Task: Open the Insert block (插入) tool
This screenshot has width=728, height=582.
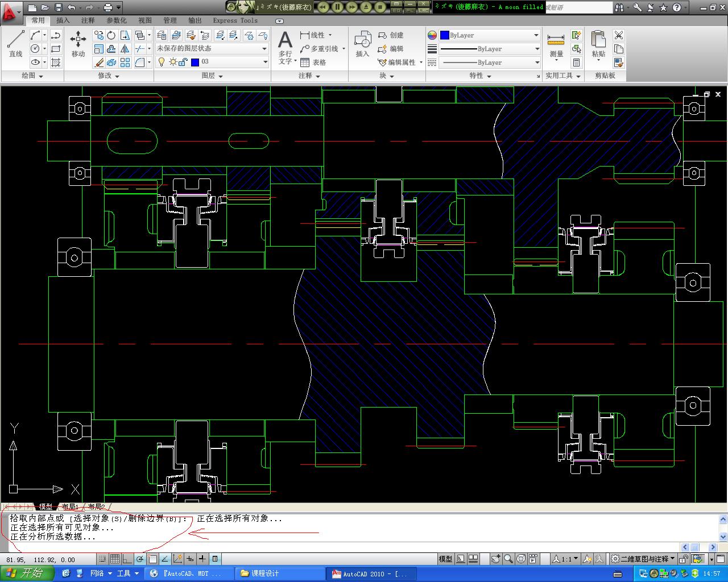Action: (x=362, y=44)
